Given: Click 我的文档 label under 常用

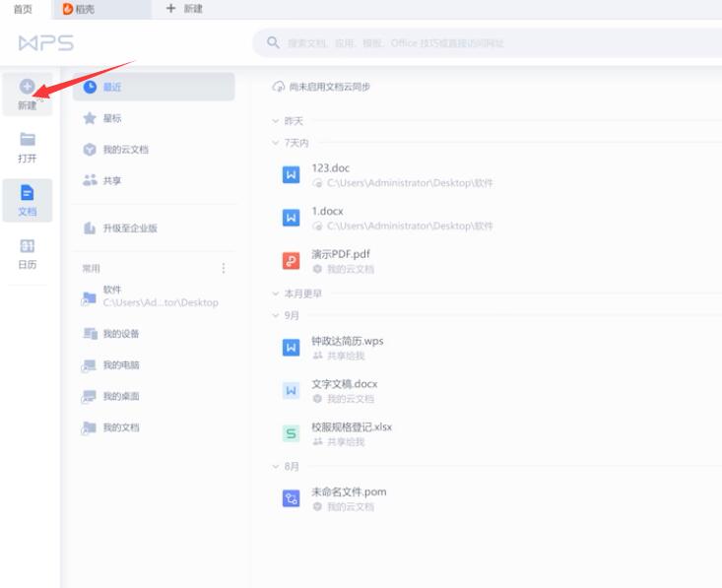Looking at the screenshot, I should click(121, 427).
